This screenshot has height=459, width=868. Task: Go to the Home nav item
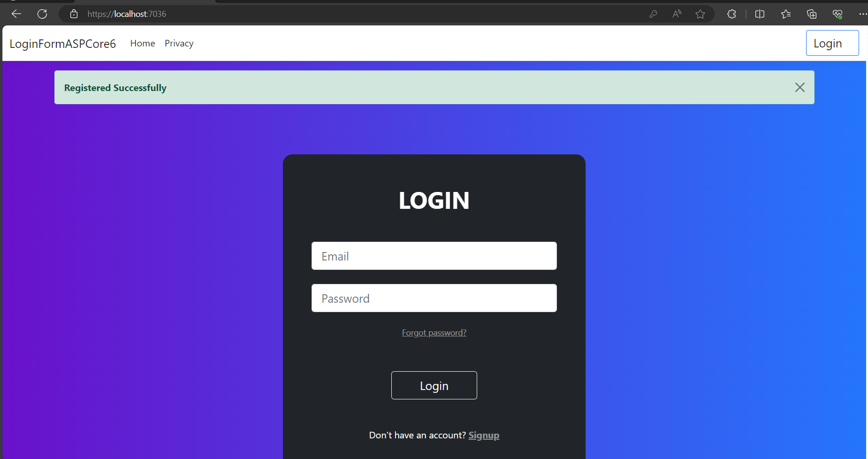(143, 43)
